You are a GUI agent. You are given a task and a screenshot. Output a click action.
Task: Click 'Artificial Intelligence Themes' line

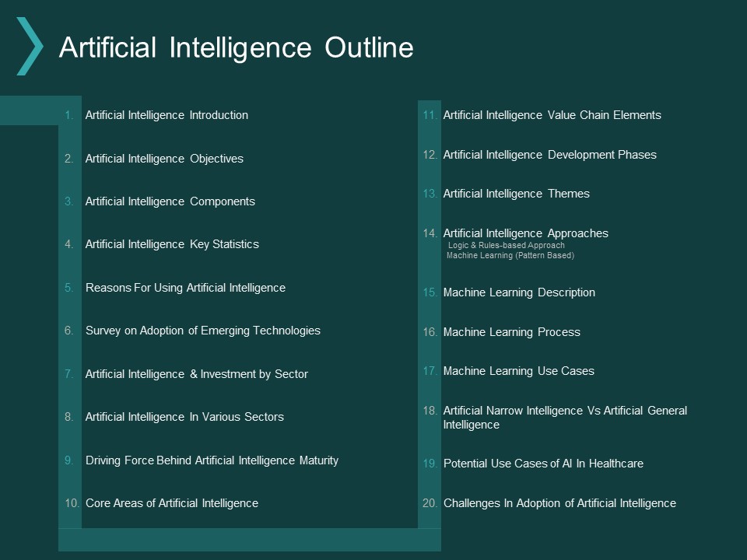tap(517, 194)
